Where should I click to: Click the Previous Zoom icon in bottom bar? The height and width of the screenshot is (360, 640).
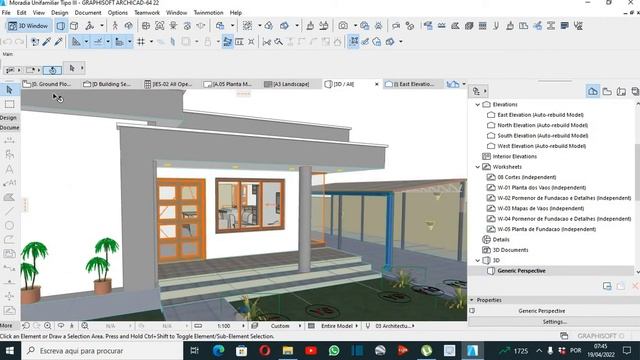[26, 326]
